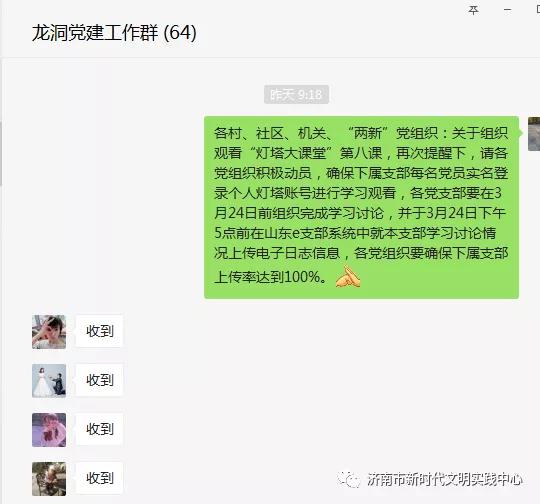Click the member count (64) in title
The image size is (540, 504).
click(x=180, y=33)
